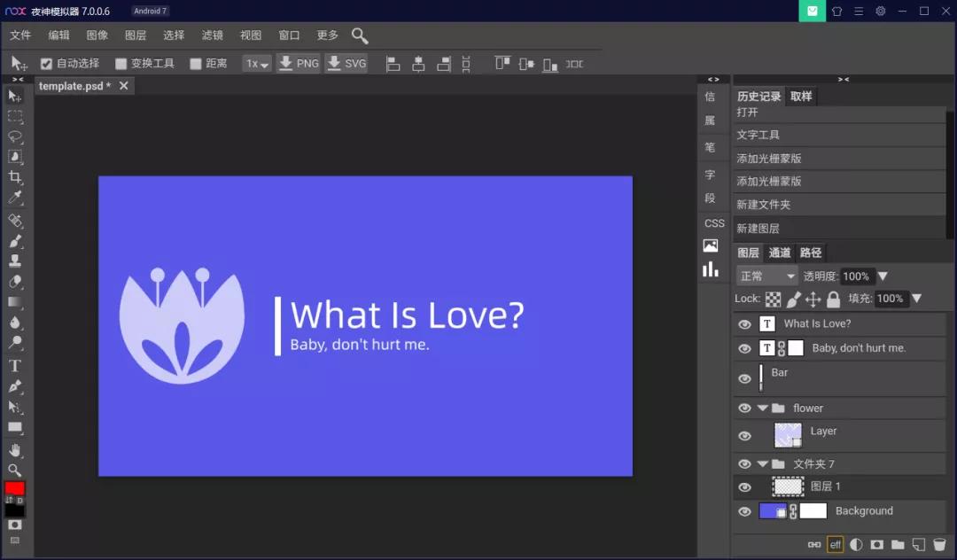Open the 滤镜 filter menu

(x=212, y=35)
